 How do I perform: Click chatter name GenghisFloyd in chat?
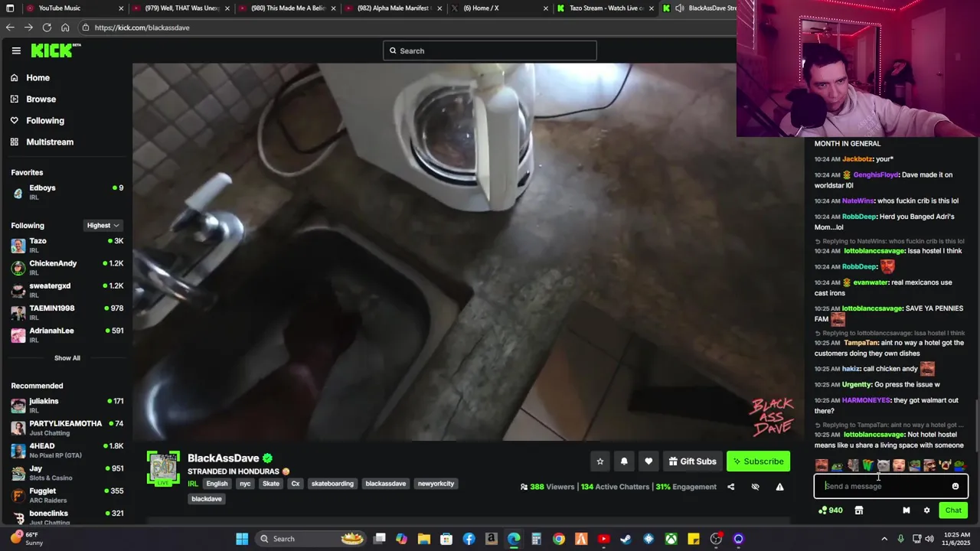click(x=876, y=174)
